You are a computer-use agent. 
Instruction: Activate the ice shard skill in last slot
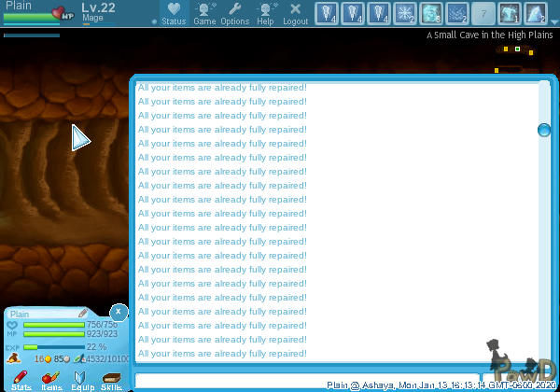tap(537, 14)
